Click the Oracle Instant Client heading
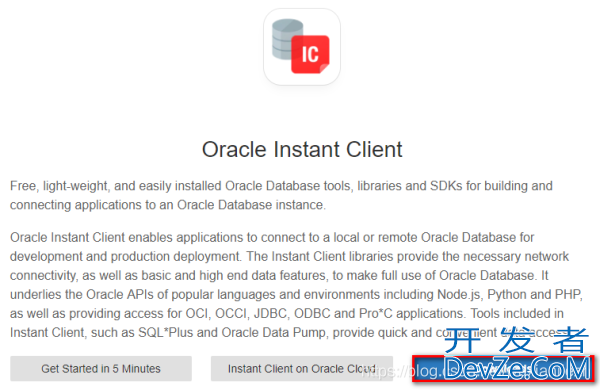This screenshot has width=600, height=390. coord(302,149)
